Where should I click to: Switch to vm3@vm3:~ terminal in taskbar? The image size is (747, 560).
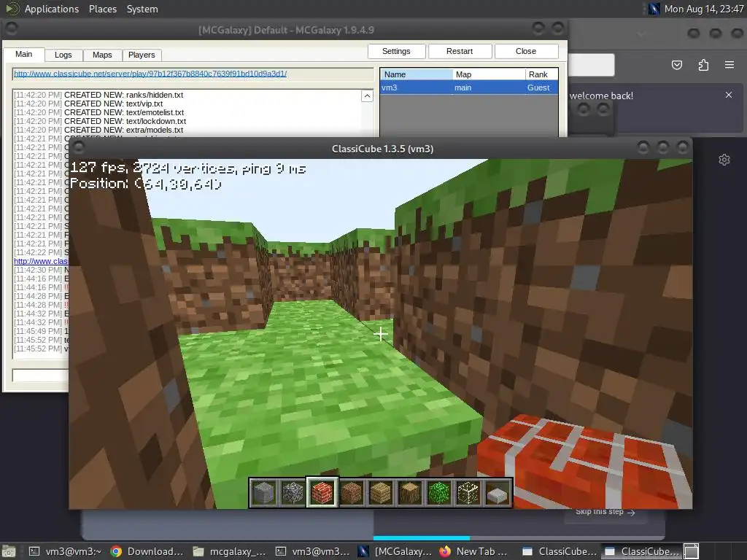(x=66, y=551)
